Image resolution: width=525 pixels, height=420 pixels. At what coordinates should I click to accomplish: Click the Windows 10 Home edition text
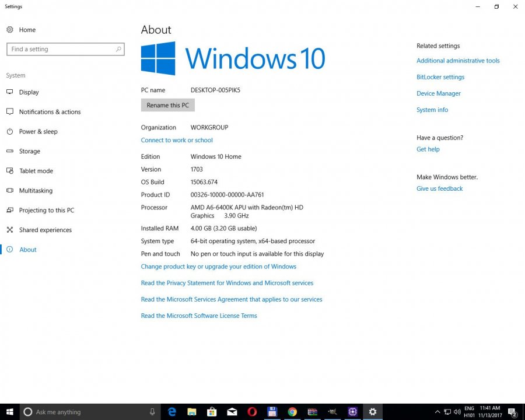point(216,157)
